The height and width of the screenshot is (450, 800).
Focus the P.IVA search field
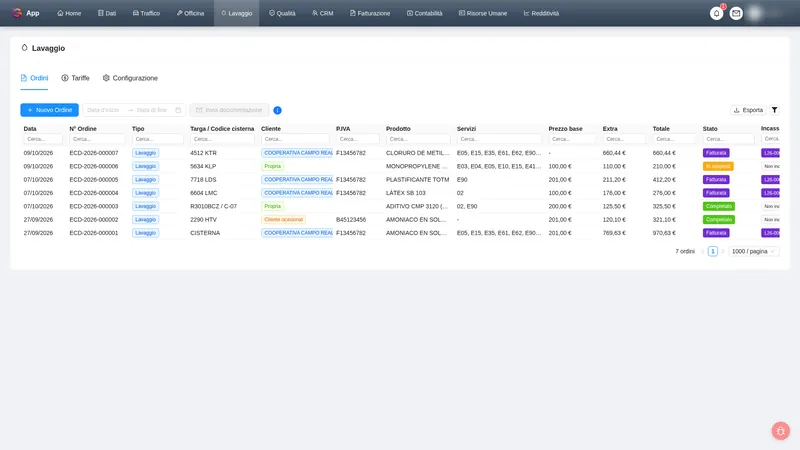358,139
